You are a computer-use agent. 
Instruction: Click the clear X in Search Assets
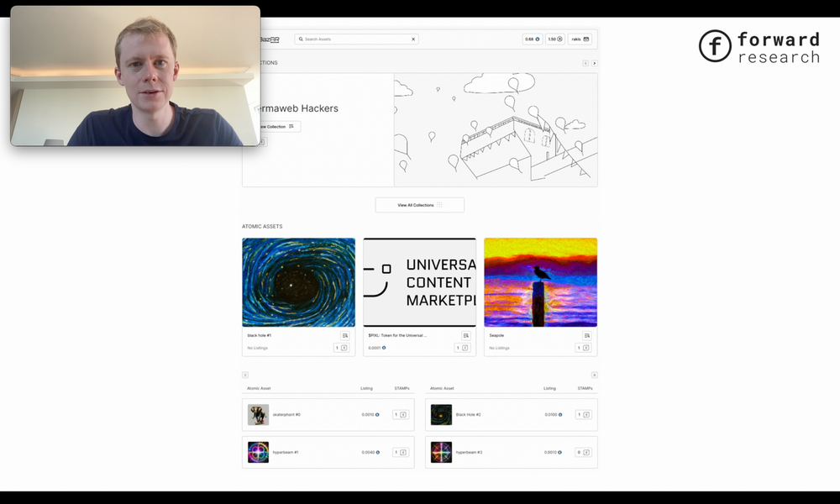pos(413,39)
